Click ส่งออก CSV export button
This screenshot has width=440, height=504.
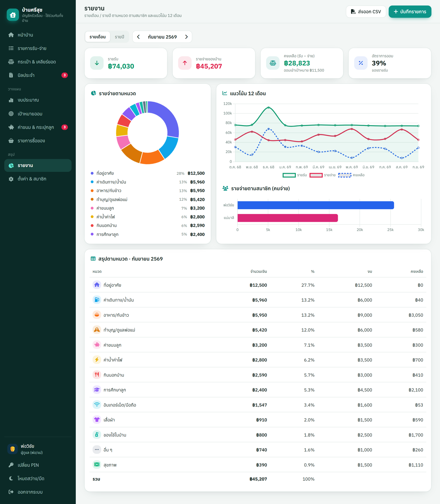click(x=366, y=12)
